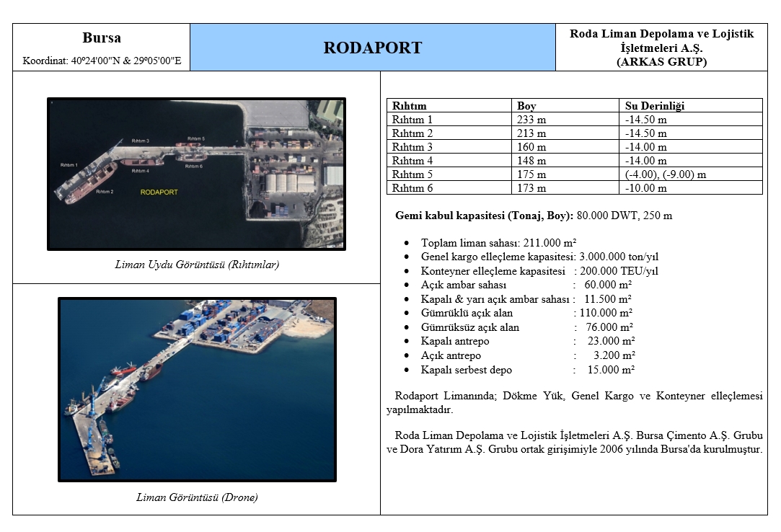Screen dimensions: 781x532
Task: Click the 80.000 DWT, 250 m value
Action: 625,216
